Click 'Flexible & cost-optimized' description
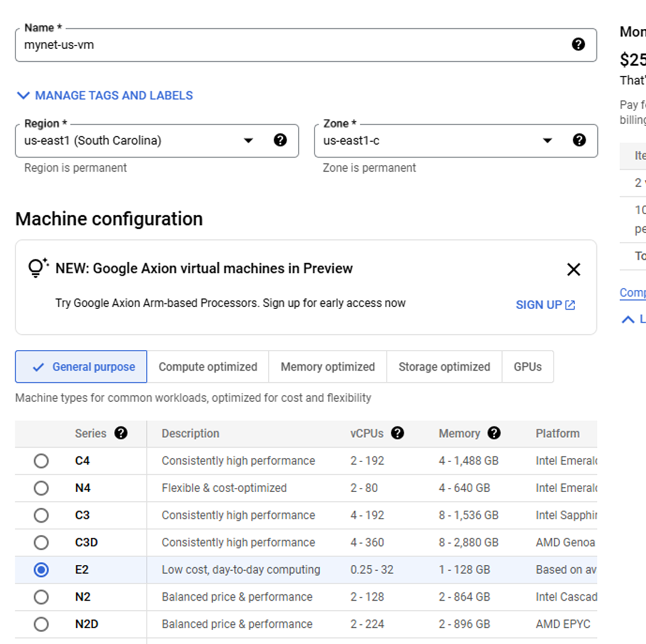The width and height of the screenshot is (646, 644). tap(224, 488)
